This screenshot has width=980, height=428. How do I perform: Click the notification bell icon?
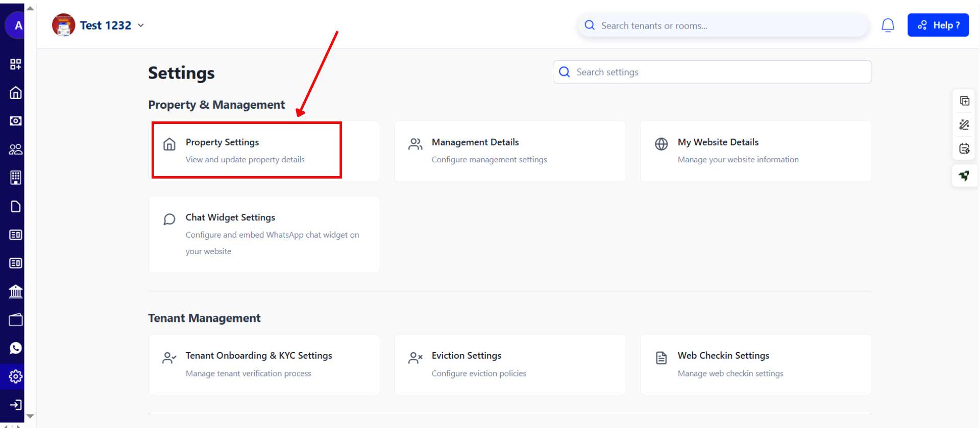click(888, 25)
